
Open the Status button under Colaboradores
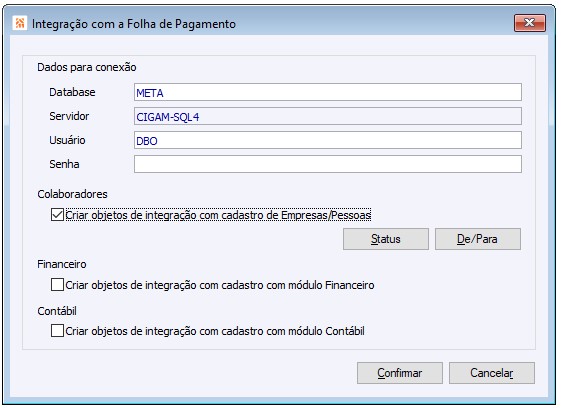point(386,239)
